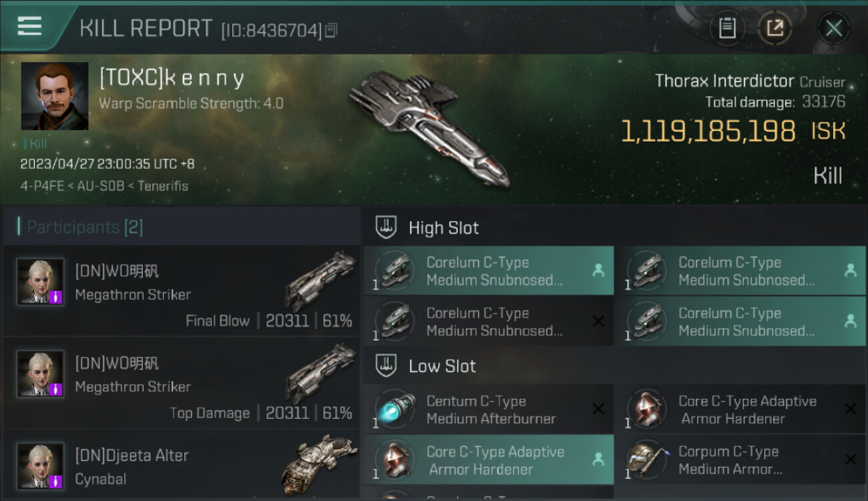Viewport: 868px width, 501px height.
Task: Click the info badge on Djeeta Alter portrait
Action: tap(56, 481)
